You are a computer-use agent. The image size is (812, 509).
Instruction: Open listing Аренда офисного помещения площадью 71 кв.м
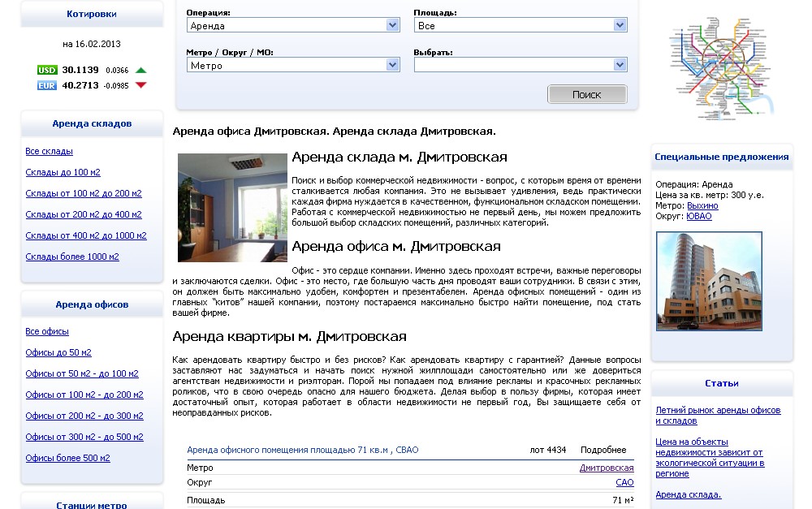(302, 451)
